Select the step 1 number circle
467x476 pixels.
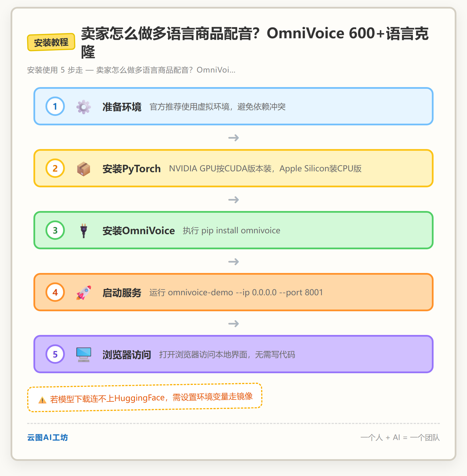pyautogui.click(x=55, y=107)
